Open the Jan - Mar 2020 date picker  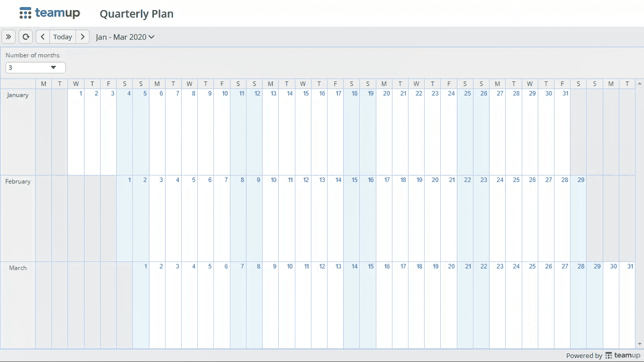point(125,37)
